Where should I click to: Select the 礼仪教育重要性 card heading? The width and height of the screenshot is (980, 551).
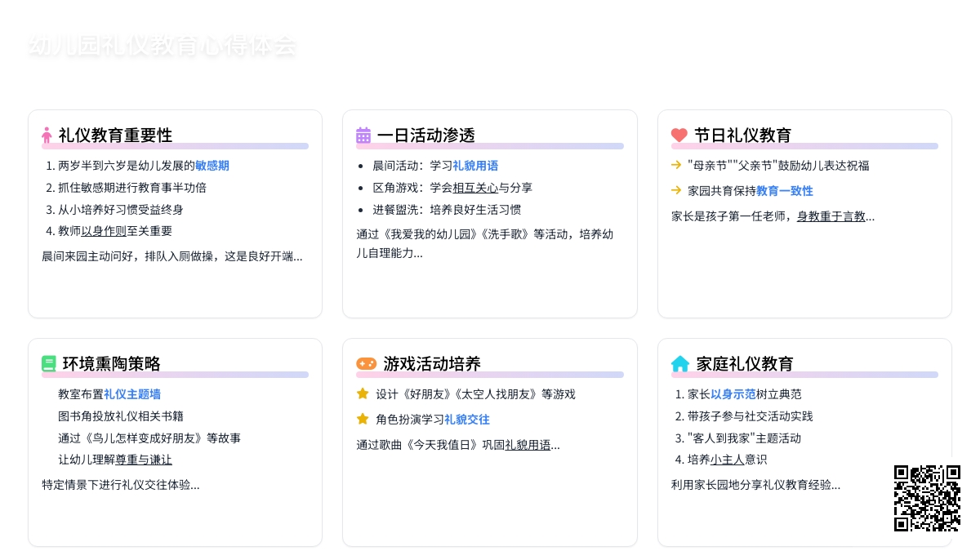pos(115,136)
